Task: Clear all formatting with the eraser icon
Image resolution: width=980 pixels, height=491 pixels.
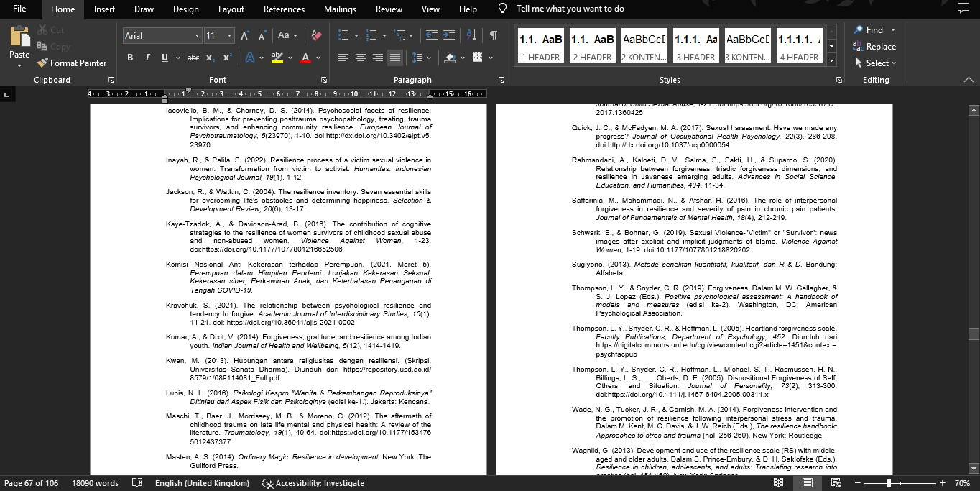Action: point(317,36)
